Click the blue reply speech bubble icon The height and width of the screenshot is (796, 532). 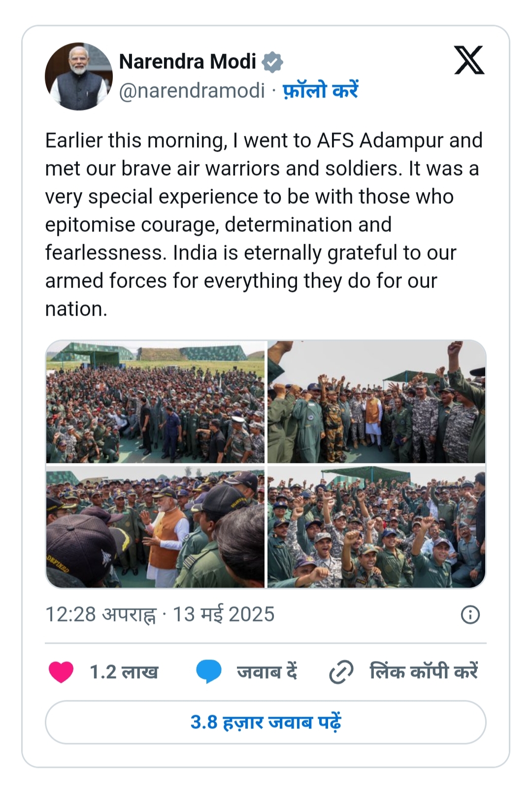pyautogui.click(x=208, y=672)
